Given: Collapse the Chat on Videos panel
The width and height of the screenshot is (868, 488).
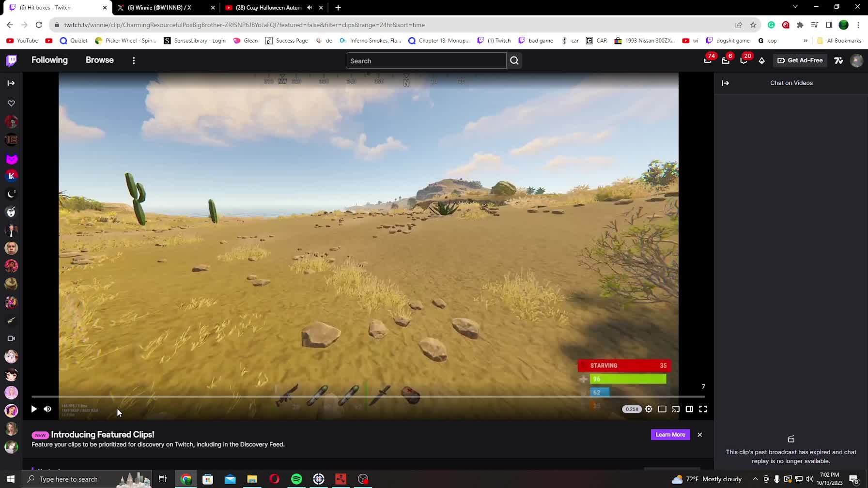Looking at the screenshot, I should (725, 83).
